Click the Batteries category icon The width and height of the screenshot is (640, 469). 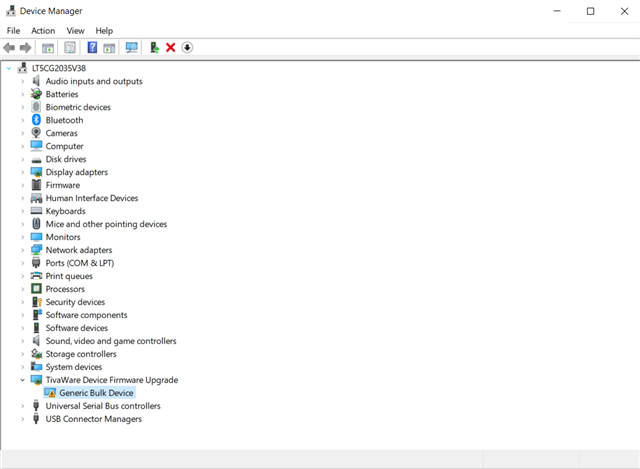[x=36, y=94]
